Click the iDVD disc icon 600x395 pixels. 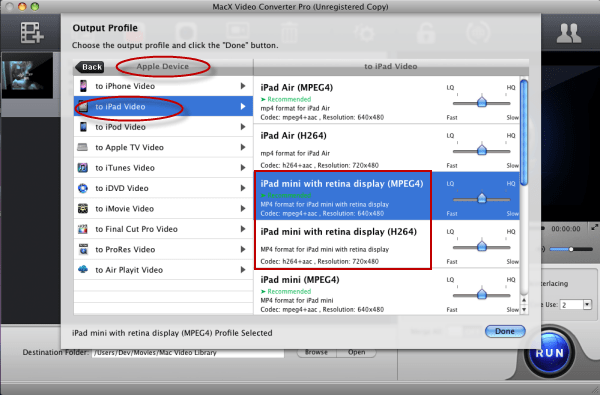click(x=83, y=188)
